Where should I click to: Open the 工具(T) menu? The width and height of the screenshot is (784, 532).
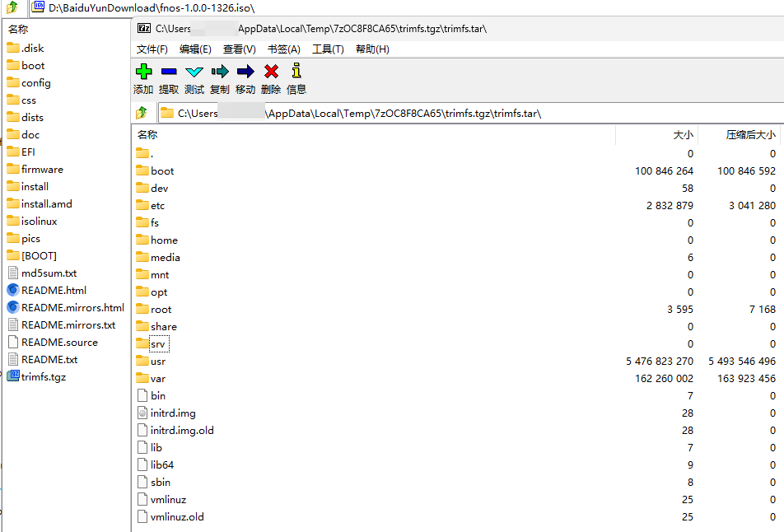pos(328,49)
